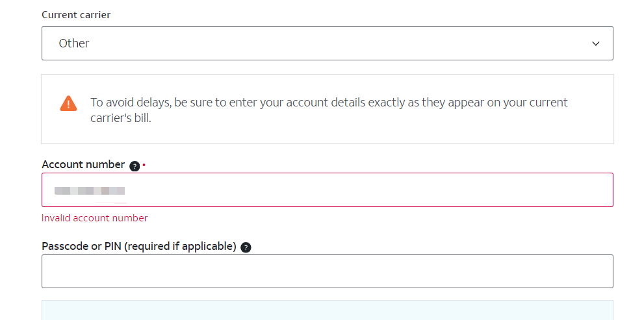
Task: Click the 'Current carrier' label
Action: pos(76,15)
